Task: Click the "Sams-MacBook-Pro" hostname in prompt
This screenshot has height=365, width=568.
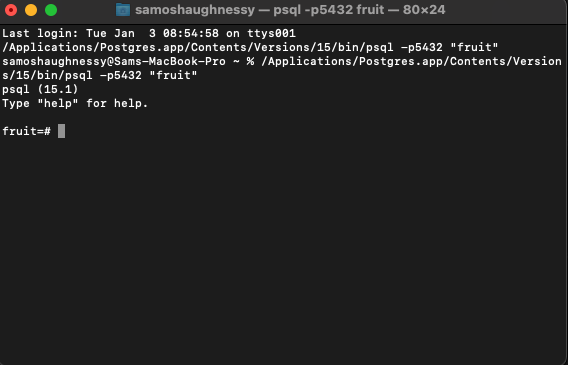Action: click(x=170, y=61)
